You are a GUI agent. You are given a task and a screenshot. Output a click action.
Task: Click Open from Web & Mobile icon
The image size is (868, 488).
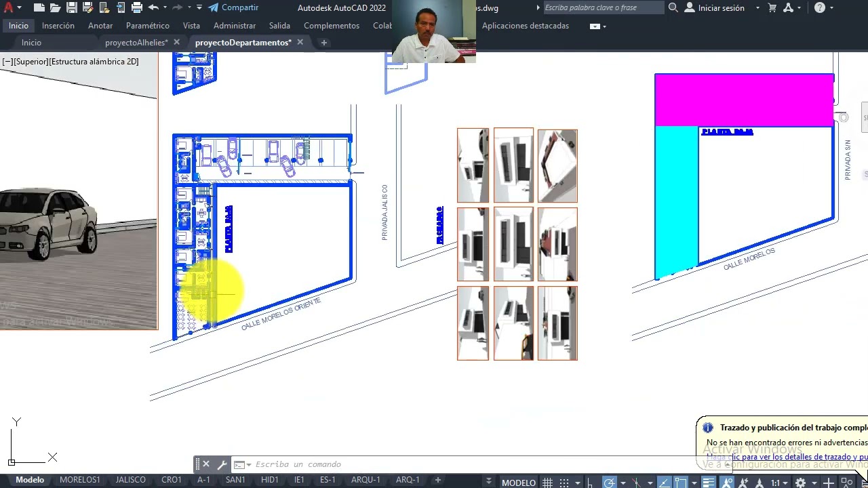[x=104, y=8]
